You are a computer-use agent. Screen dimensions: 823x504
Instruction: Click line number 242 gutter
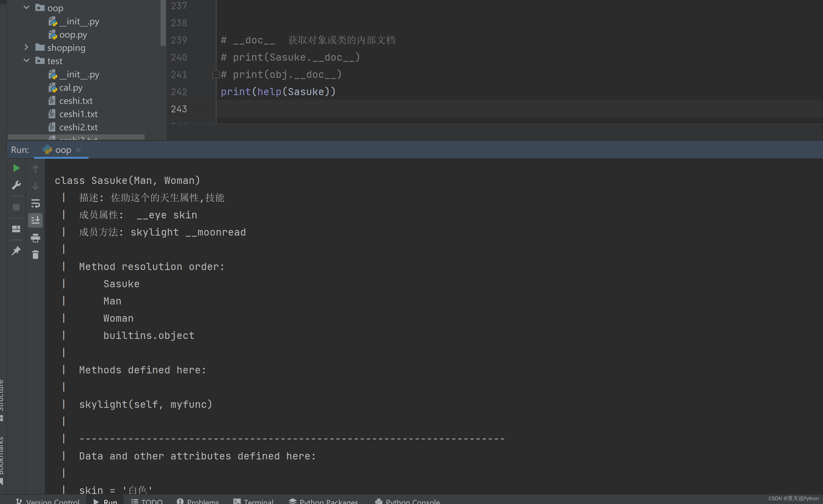tap(179, 91)
